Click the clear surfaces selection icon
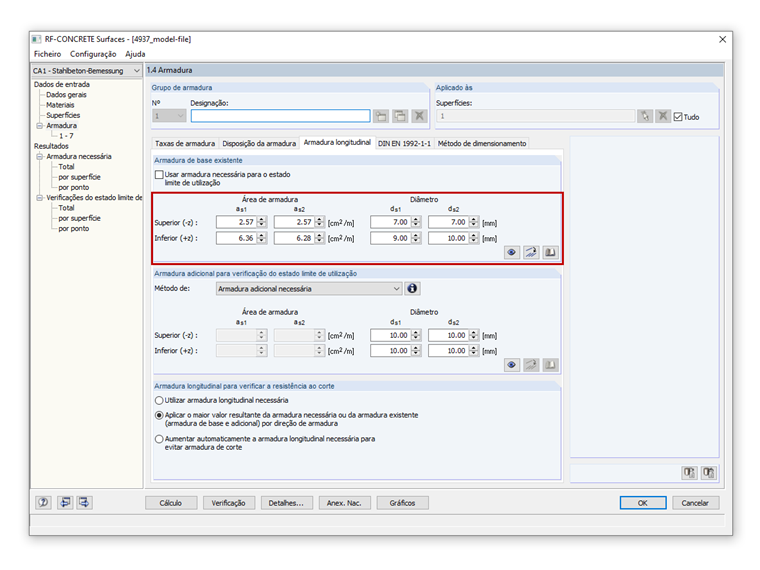The height and width of the screenshot is (570, 760). tap(663, 116)
